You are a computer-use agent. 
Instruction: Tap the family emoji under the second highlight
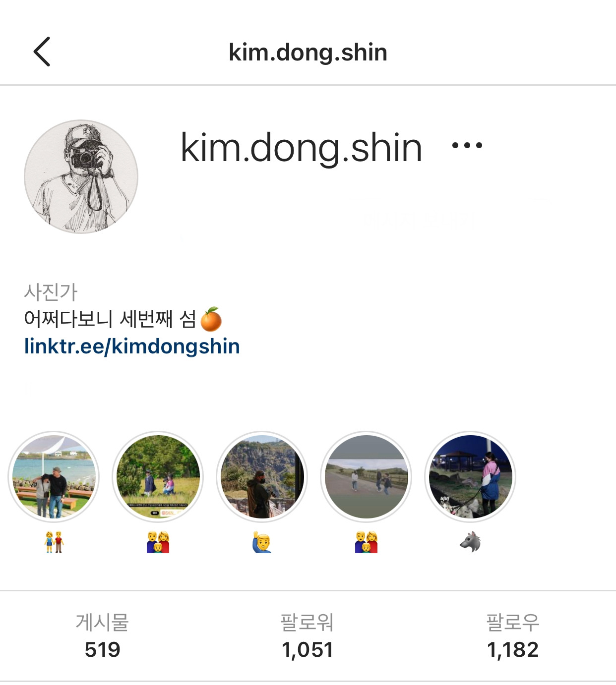tap(158, 542)
